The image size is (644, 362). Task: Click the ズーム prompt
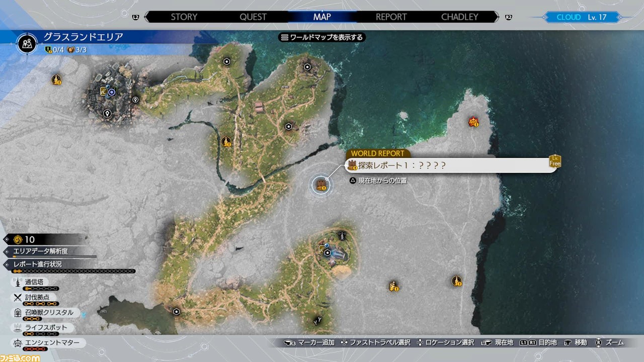609,342
